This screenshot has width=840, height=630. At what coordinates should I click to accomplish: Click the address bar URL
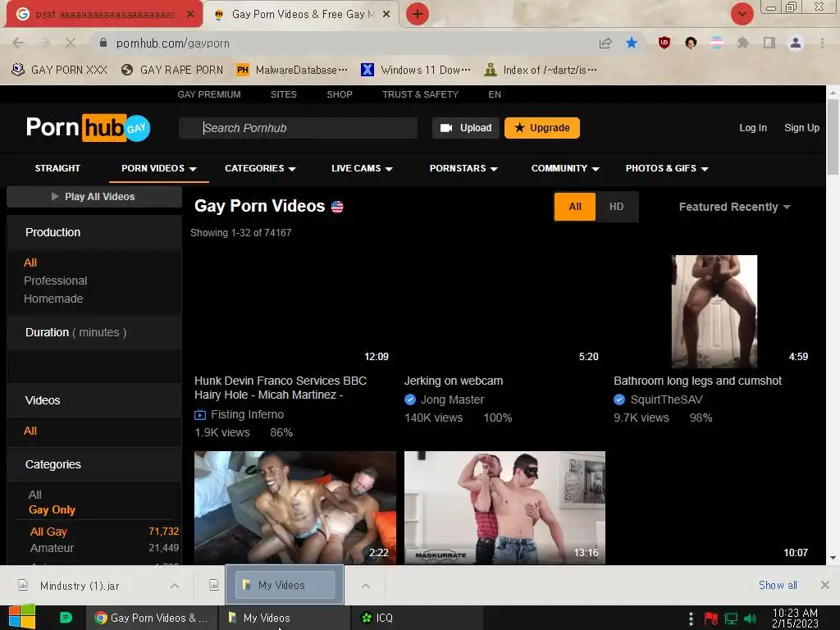[172, 43]
